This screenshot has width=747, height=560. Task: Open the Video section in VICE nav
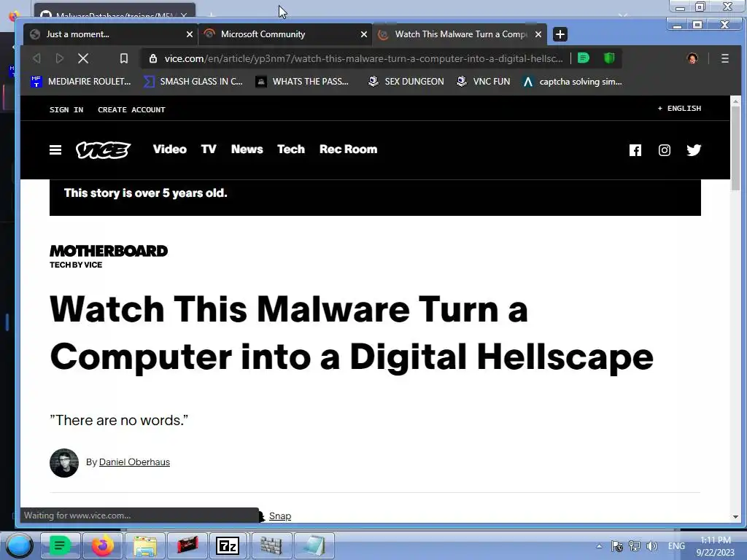pos(169,149)
